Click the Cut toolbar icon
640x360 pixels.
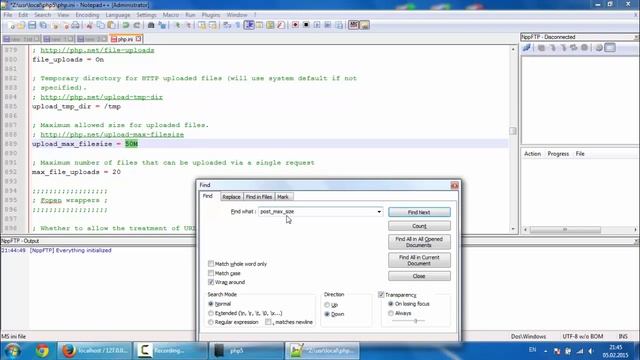[x=89, y=25]
